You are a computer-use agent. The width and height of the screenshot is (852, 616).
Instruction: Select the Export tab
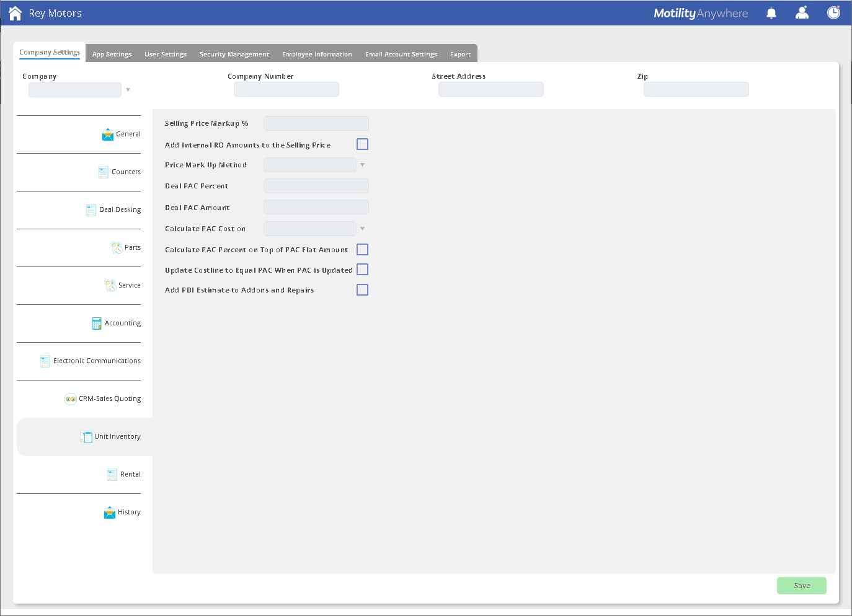tap(460, 55)
